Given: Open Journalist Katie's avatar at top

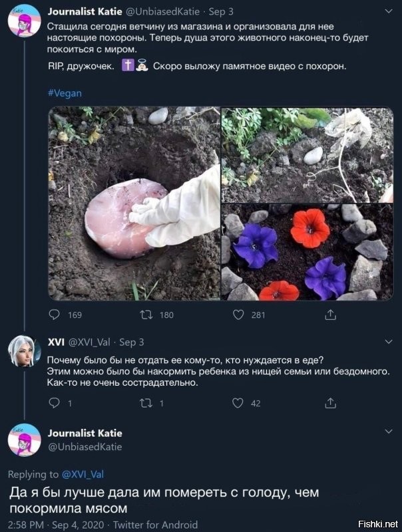Looking at the screenshot, I should [25, 21].
